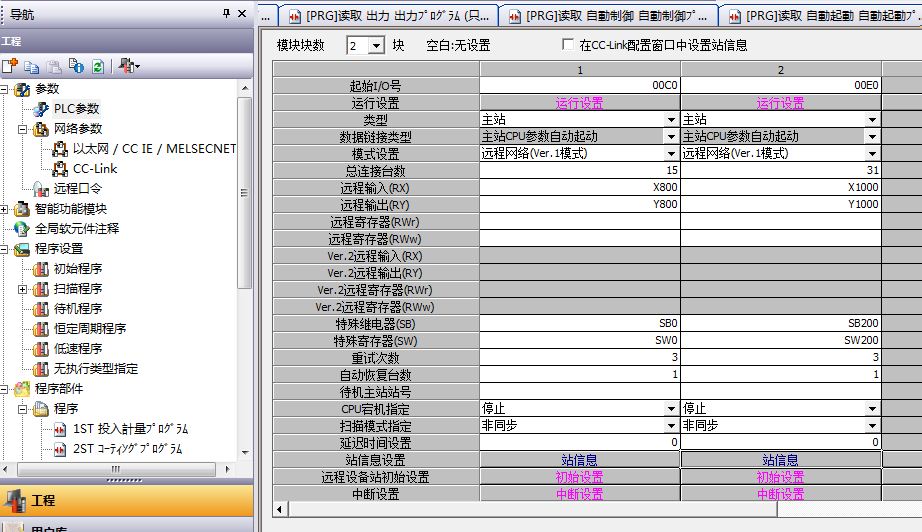Viewport: 922px width, 532px height.
Task: Click the Refresh icon in navigation toolbar
Action: point(97,66)
